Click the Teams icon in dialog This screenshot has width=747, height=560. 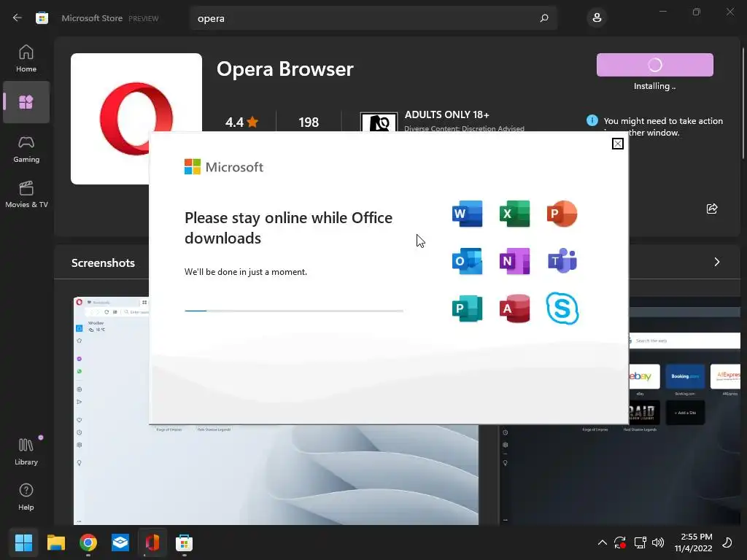[x=562, y=261]
